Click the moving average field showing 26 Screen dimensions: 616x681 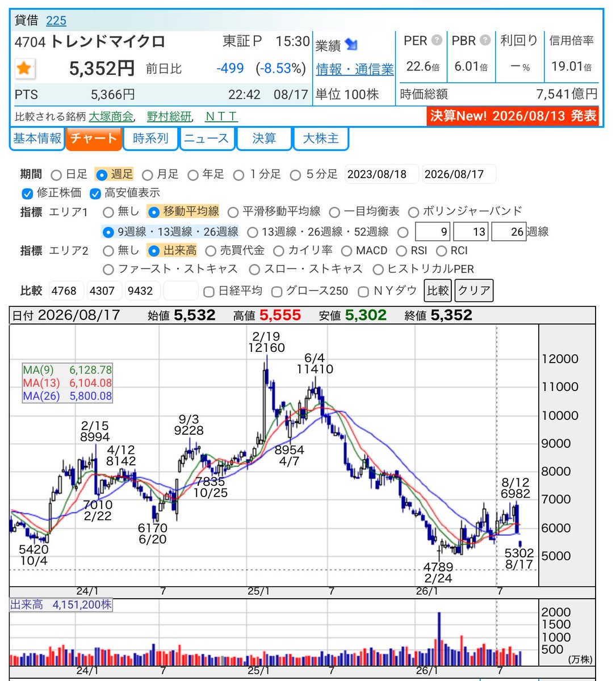point(509,232)
